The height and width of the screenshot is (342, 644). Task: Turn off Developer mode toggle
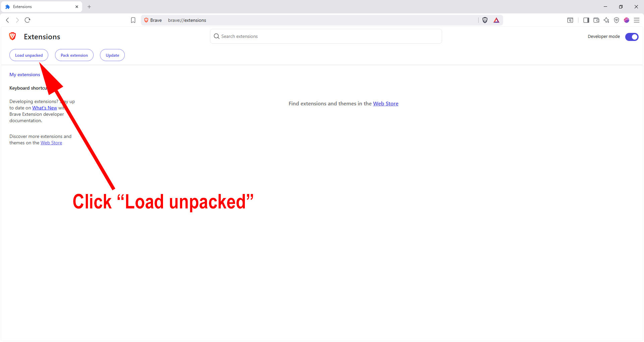(632, 37)
